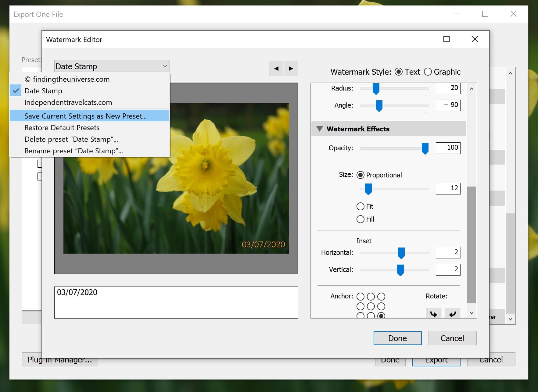Switch Watermark Style to Graphic

tap(428, 72)
